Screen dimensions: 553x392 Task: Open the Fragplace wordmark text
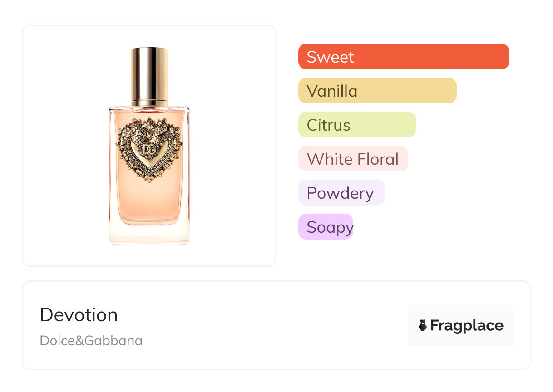point(467,325)
